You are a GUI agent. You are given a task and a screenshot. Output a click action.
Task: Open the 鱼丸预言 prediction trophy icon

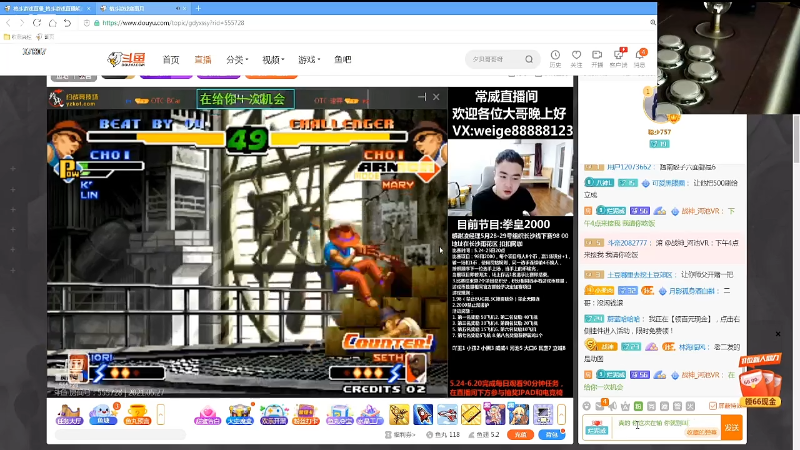tap(137, 415)
